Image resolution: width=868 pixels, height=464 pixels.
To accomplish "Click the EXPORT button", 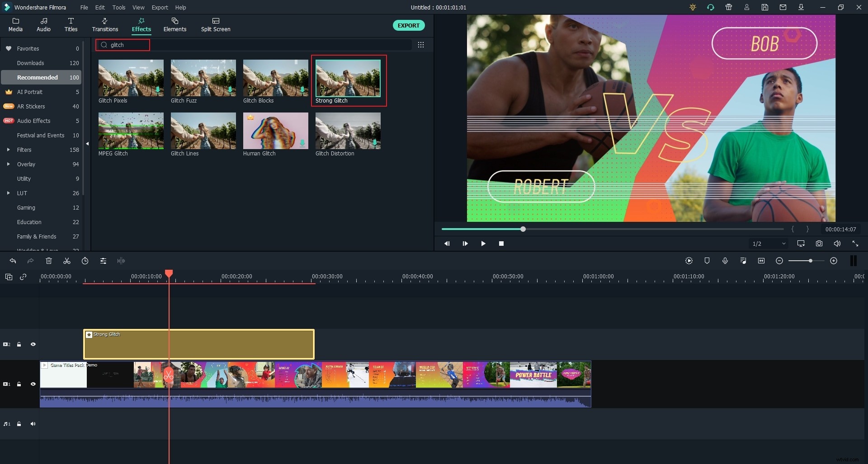I will 408,25.
